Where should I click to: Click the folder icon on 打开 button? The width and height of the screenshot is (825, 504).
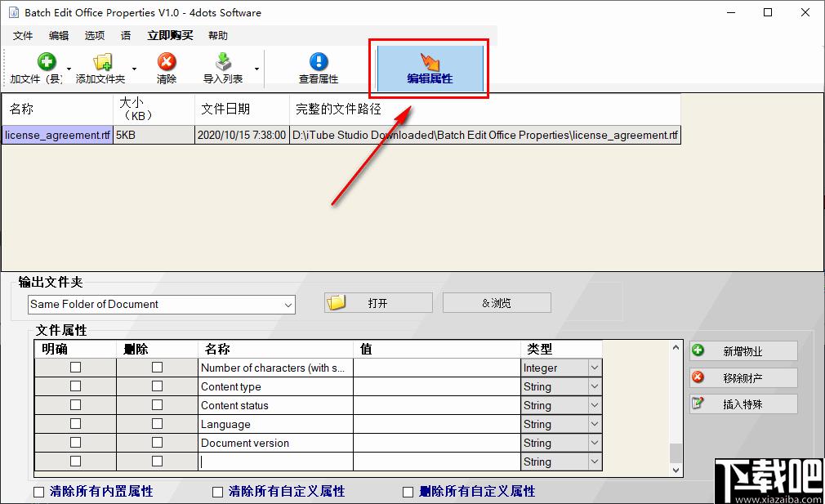point(337,302)
